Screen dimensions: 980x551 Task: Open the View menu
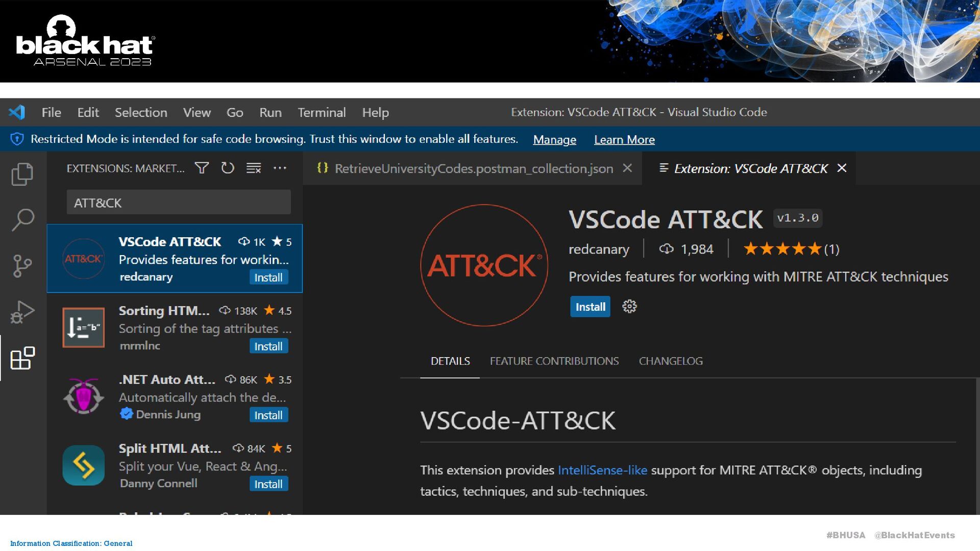click(197, 112)
